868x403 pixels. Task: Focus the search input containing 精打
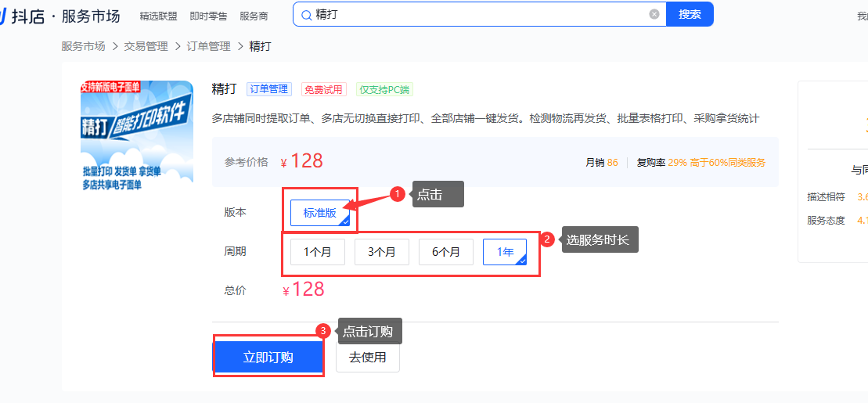[477, 15]
